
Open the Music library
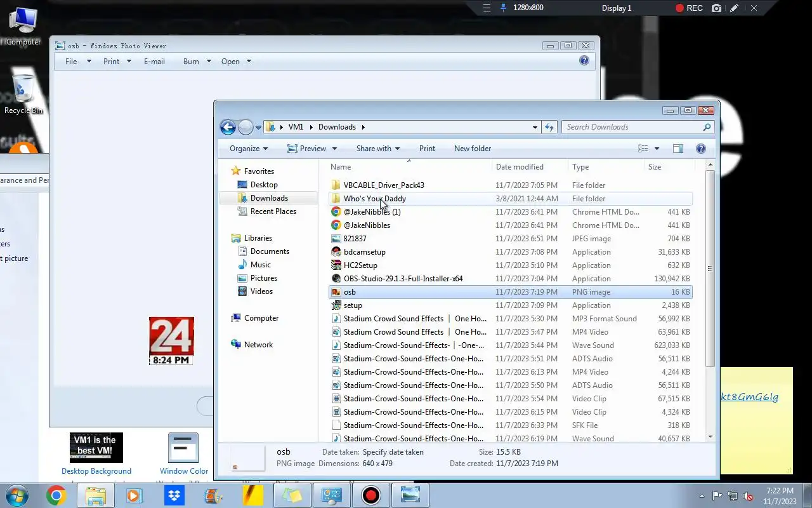tap(261, 265)
